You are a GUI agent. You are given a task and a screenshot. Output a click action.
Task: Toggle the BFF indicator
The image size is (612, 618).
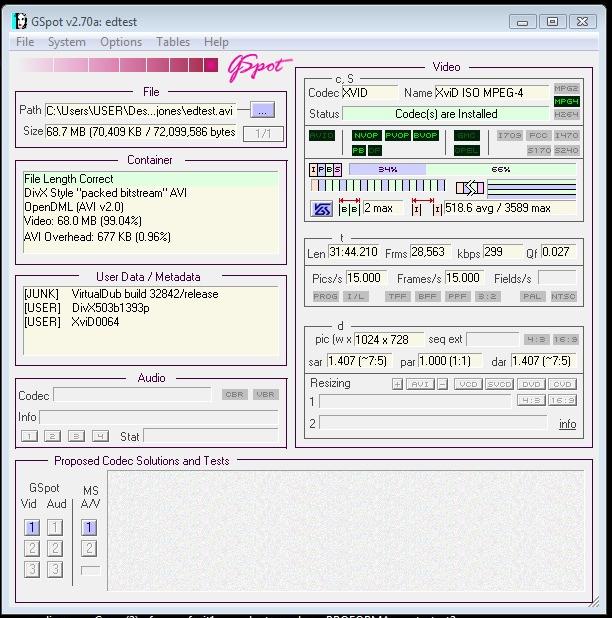point(427,296)
